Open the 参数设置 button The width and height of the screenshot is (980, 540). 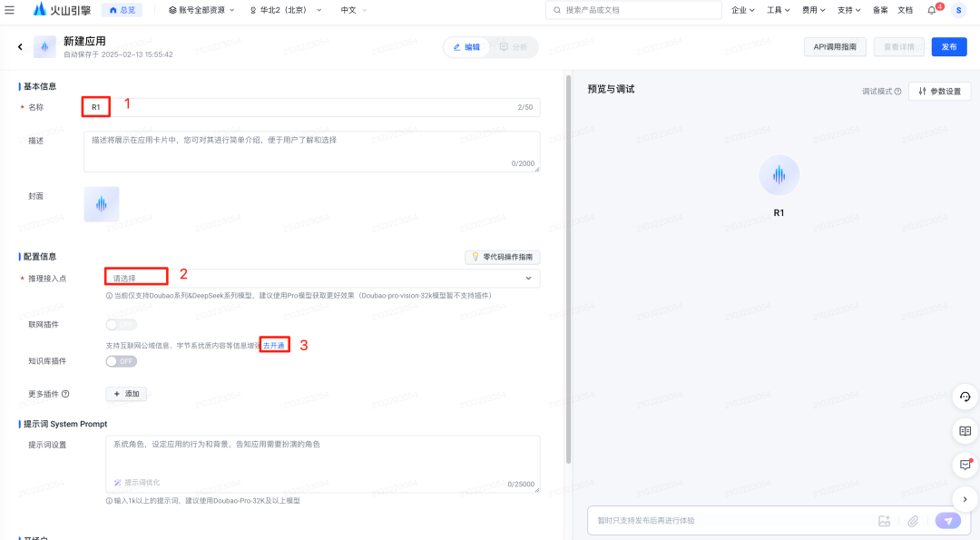click(x=939, y=92)
